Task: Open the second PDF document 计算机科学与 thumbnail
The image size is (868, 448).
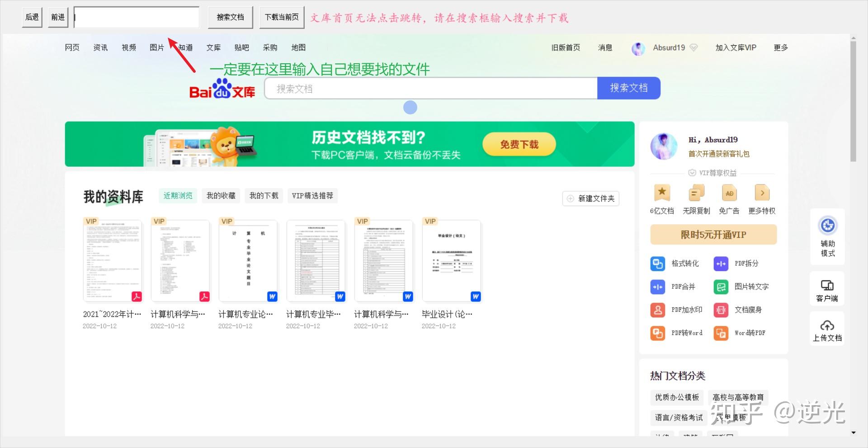Action: coord(180,260)
